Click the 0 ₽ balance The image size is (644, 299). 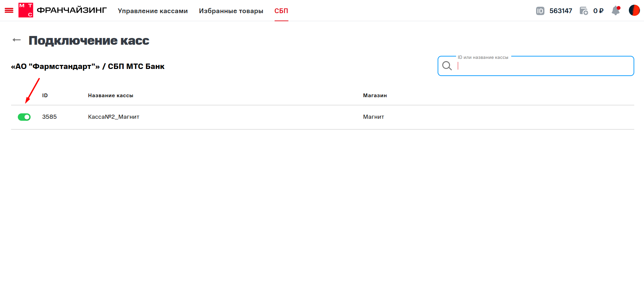point(598,11)
